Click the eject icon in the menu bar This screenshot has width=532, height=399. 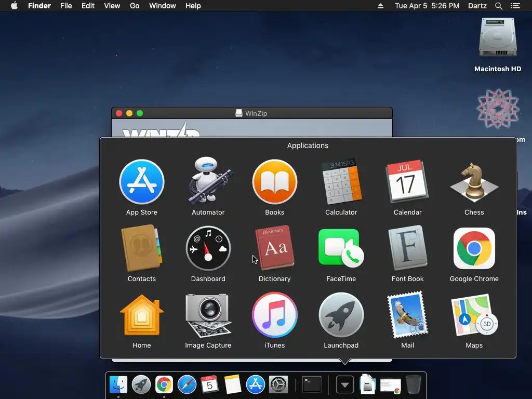(x=380, y=6)
